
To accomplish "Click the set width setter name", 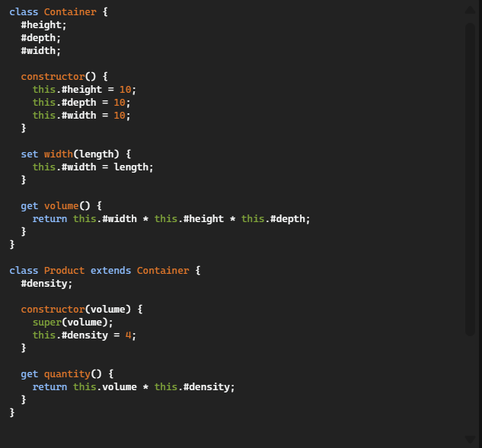I will (x=59, y=154).
